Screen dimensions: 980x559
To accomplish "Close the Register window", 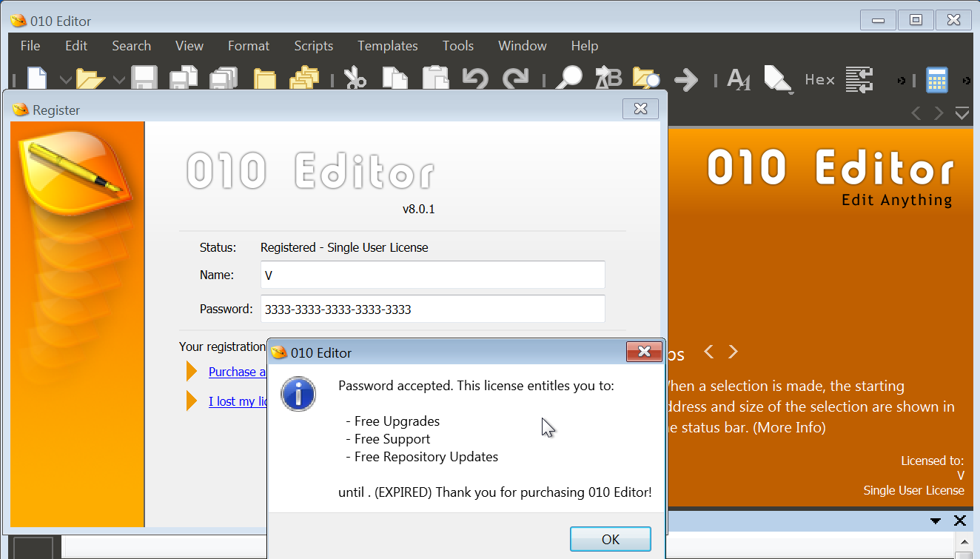I will pos(641,109).
